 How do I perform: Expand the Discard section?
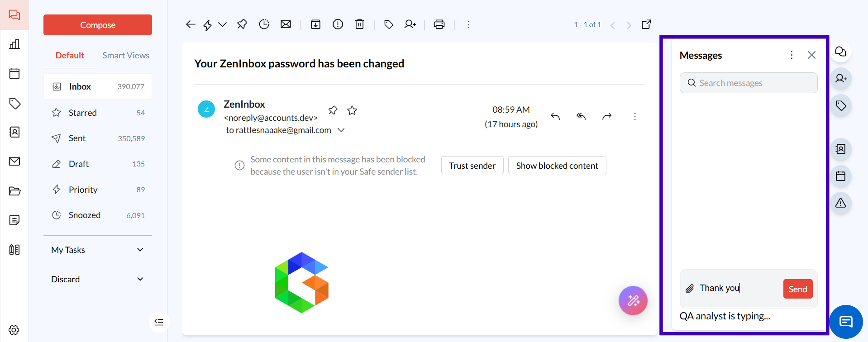140,279
